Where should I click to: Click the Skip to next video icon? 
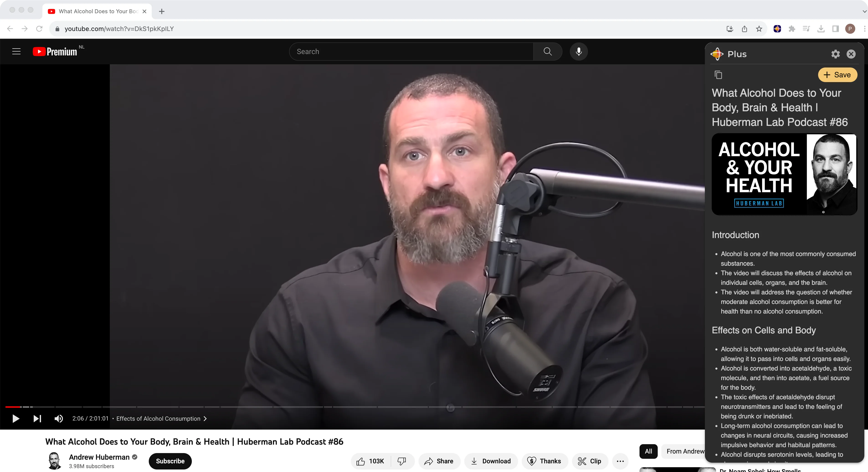click(x=37, y=419)
